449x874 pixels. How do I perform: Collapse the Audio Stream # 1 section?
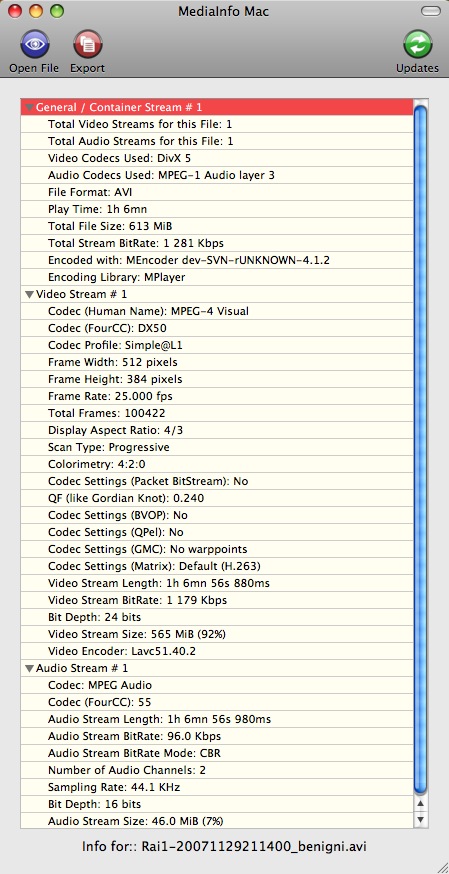(29, 668)
